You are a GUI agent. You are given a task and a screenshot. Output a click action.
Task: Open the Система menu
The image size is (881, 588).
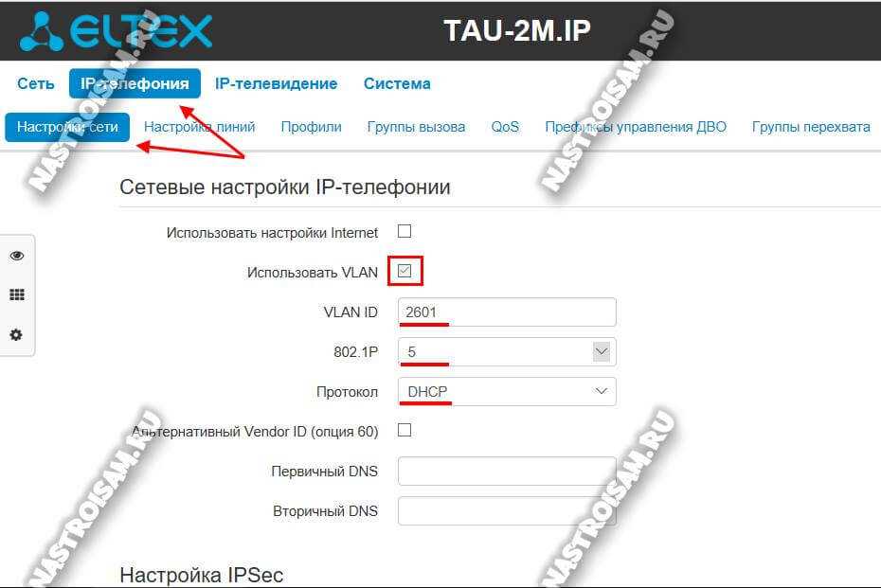pos(397,83)
